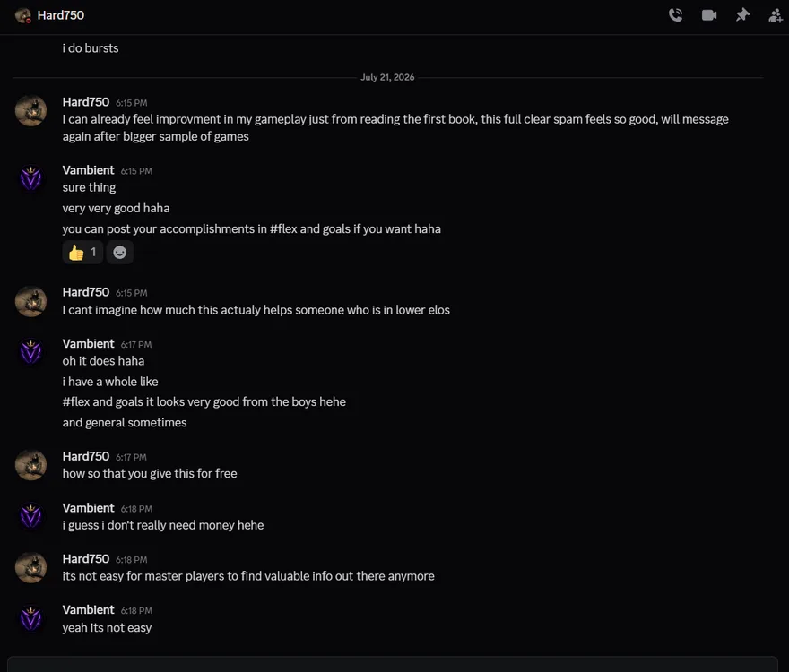Click Vambient username on 'i guess' message
The image size is (789, 672).
[x=88, y=508]
